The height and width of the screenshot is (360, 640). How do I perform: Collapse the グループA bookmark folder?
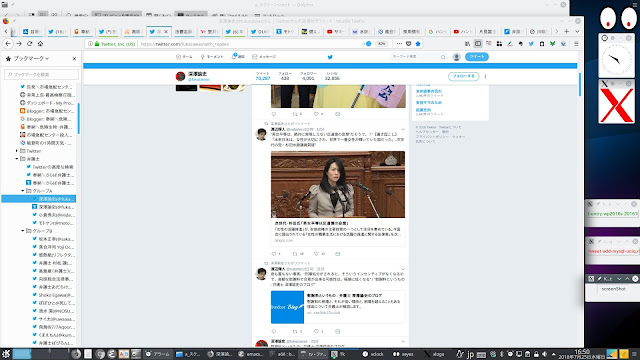(23, 191)
